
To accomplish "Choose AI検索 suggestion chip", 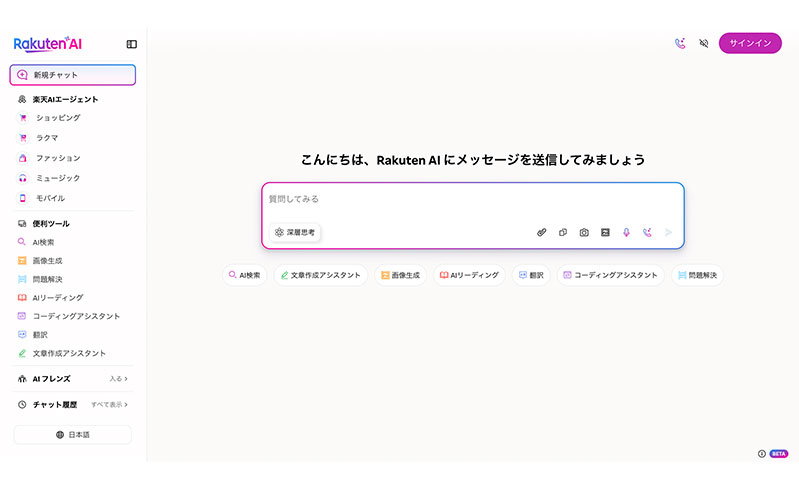I will point(244,275).
